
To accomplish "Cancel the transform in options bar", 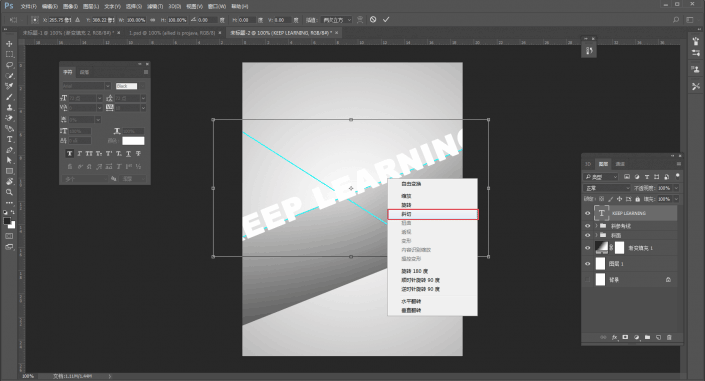I will [x=373, y=20].
